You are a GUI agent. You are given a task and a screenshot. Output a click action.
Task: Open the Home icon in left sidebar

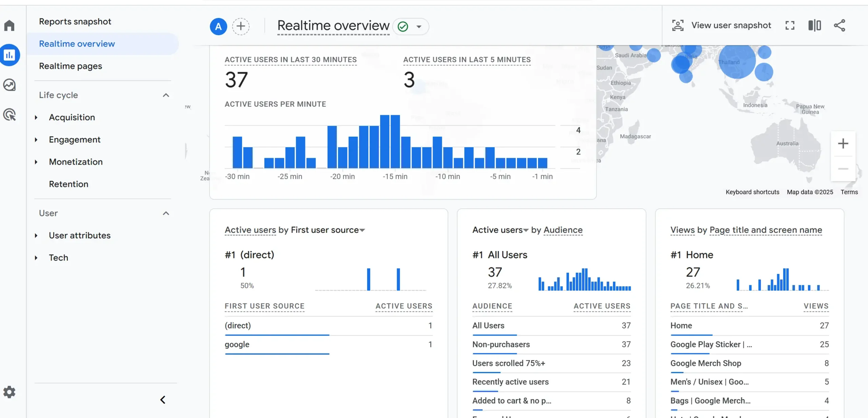[9, 25]
